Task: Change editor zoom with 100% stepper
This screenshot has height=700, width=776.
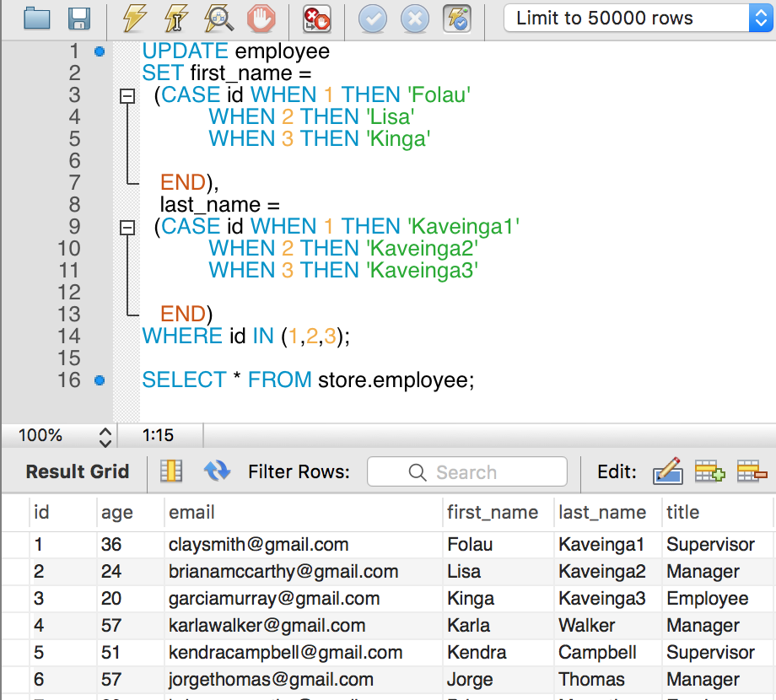Action: [105, 436]
